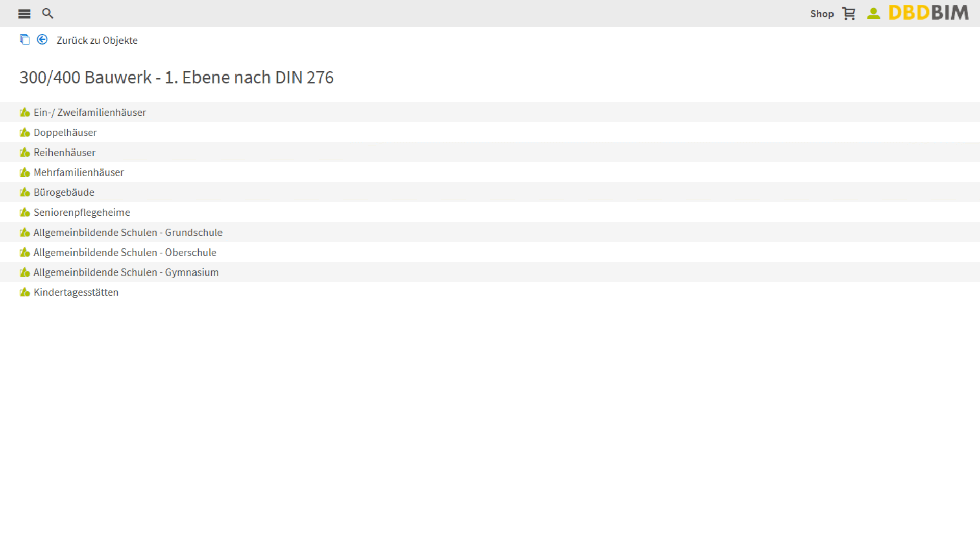Open the Mehrfamilienhäuser entry
Viewport: 980px width, 551px height.
(x=79, y=172)
